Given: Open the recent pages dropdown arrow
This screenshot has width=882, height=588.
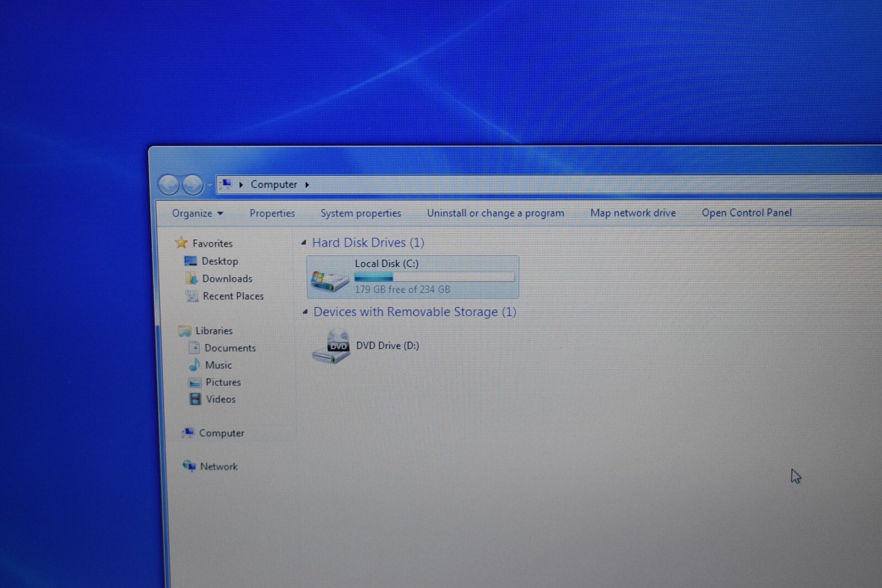Looking at the screenshot, I should (209, 185).
